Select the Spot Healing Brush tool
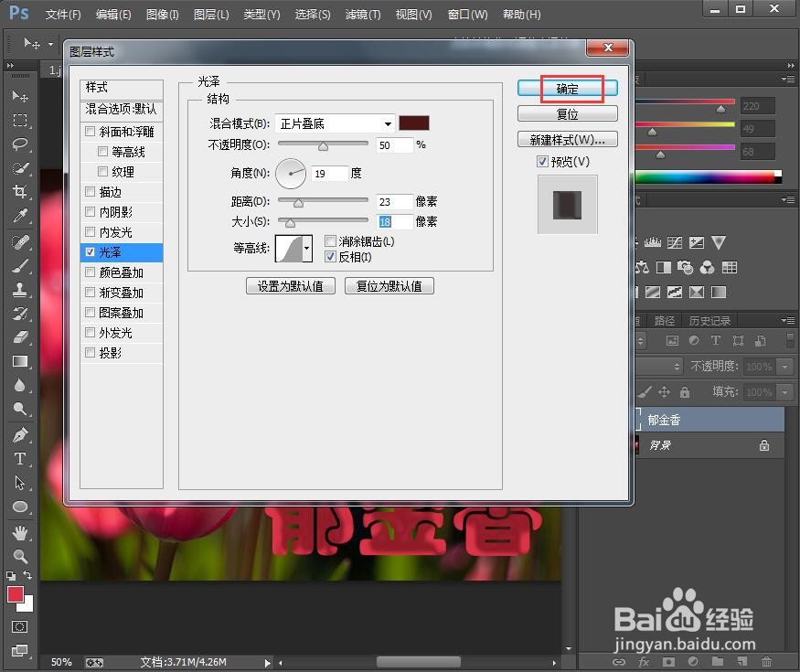This screenshot has width=800, height=672. click(20, 242)
